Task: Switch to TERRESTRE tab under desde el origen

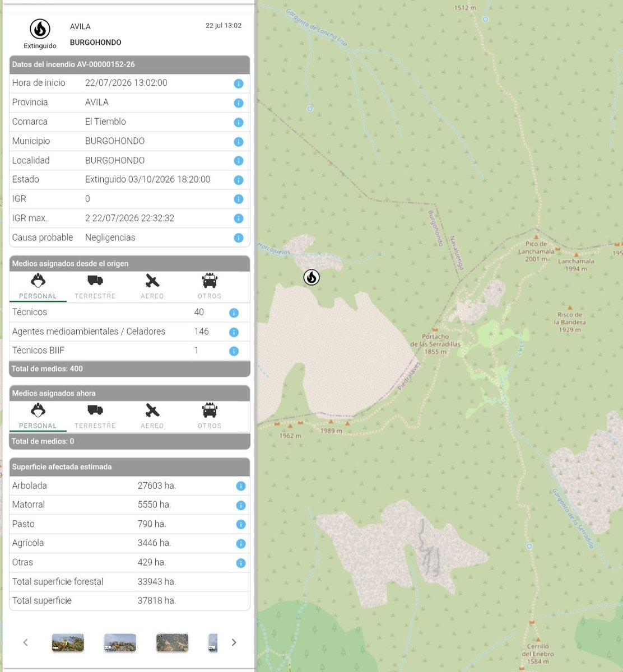Action: 95,287
